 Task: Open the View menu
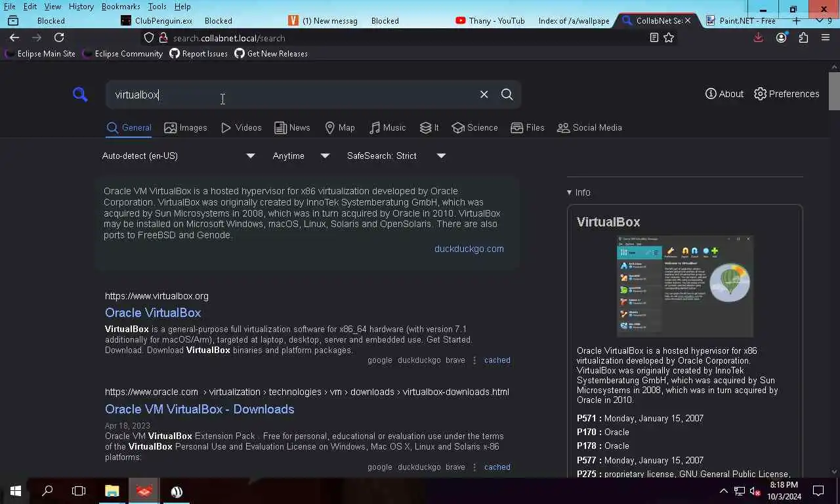52,7
